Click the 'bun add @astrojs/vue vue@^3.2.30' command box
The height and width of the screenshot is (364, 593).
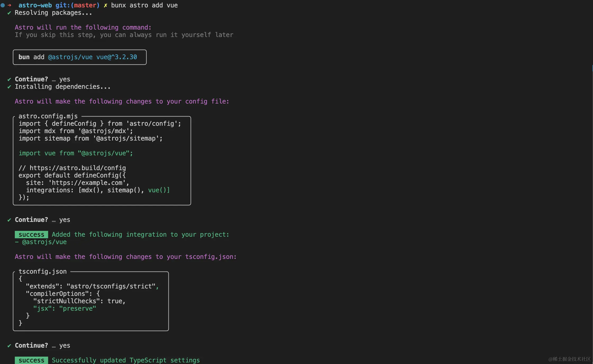click(80, 57)
